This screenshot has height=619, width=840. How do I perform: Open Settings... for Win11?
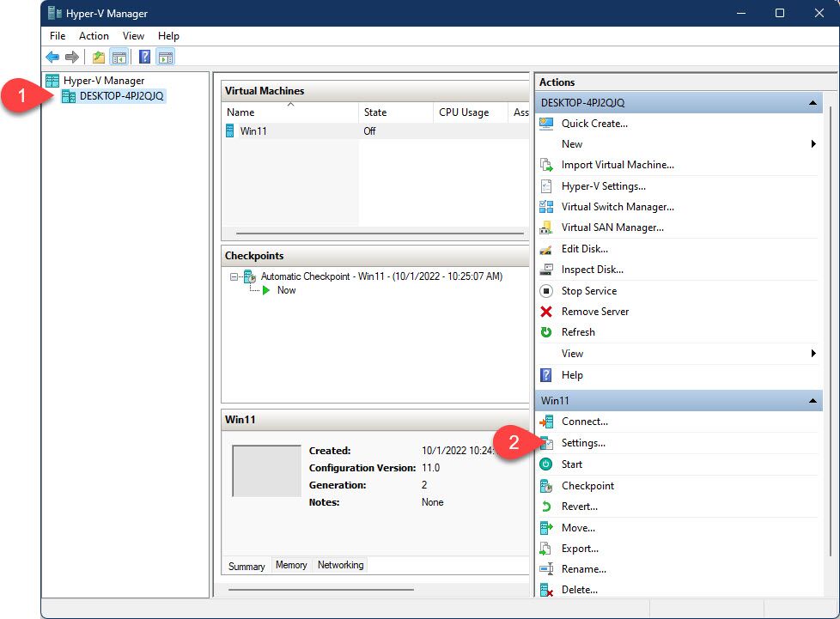tap(583, 443)
